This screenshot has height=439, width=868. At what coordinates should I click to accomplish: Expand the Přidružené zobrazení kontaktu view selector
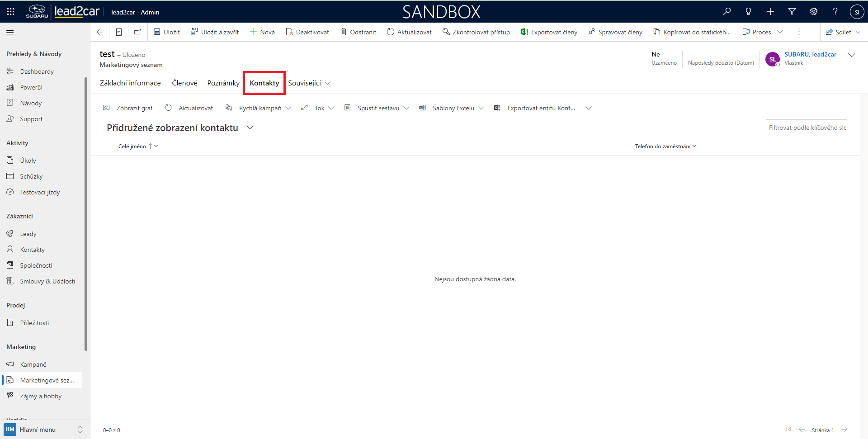pyautogui.click(x=250, y=127)
